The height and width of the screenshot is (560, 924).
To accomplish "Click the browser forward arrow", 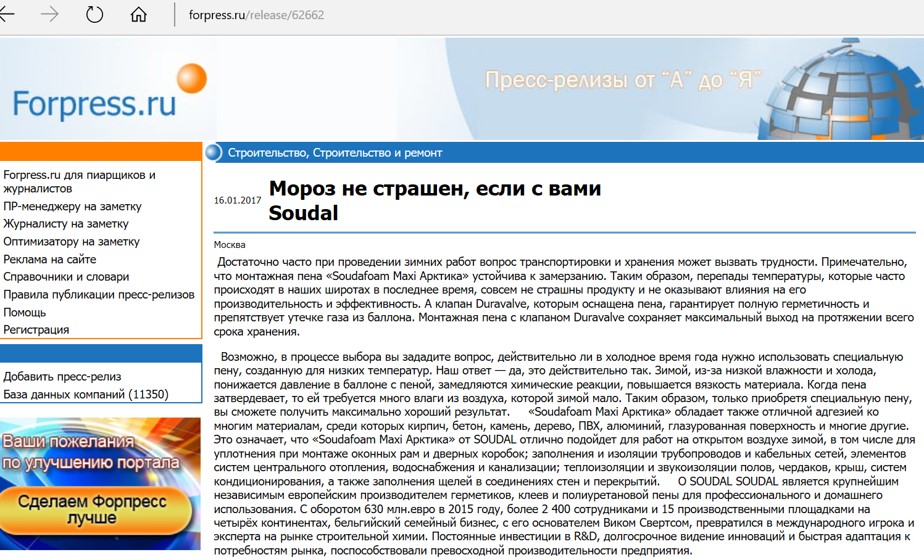I will [x=49, y=14].
